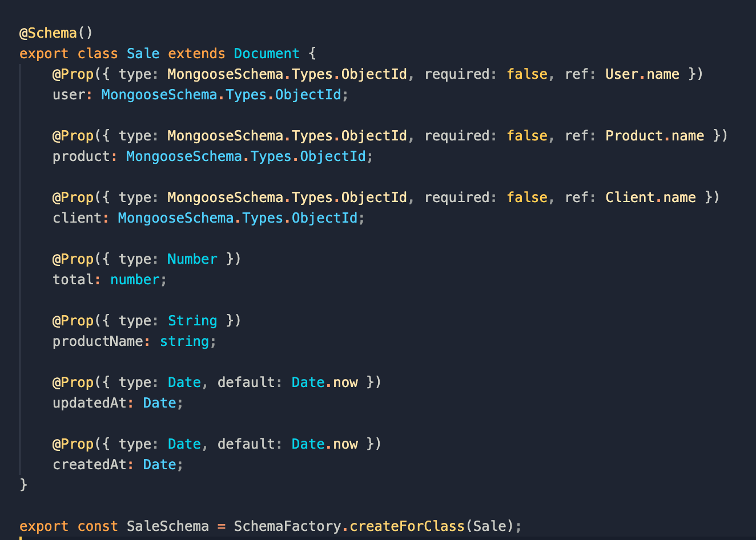Click the @Schema() decorator
The height and width of the screenshot is (540, 756).
pyautogui.click(x=55, y=33)
